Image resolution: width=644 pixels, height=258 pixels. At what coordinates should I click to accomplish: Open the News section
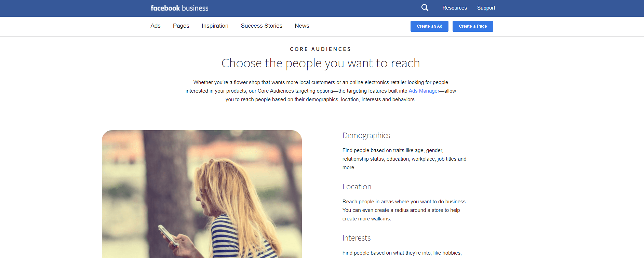pyautogui.click(x=302, y=26)
